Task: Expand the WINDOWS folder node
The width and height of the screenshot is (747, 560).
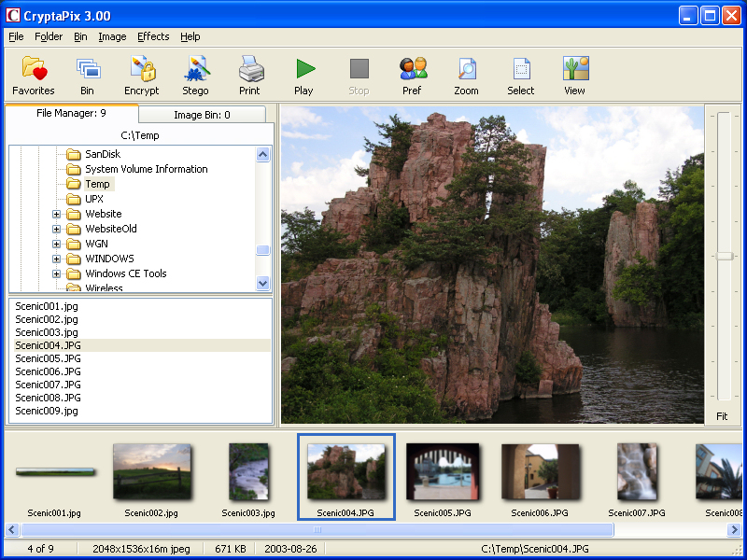Action: coord(57,259)
